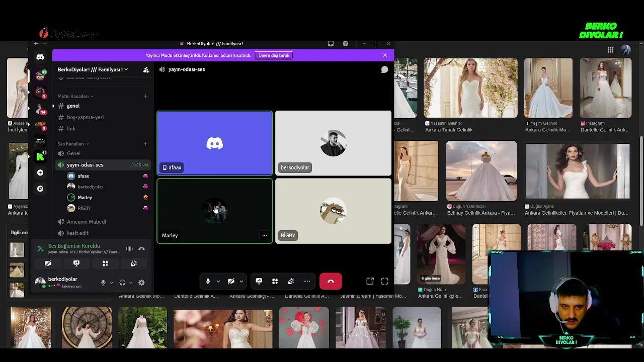This screenshot has height=362, width=644.
Task: Create channel in Ses Kanalları via plus
Action: [145, 144]
